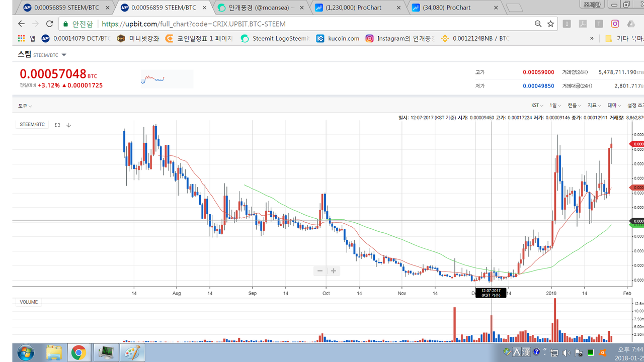Viewport: 644px width, 362px height.
Task: Close the 안개풍경 (@moansea) tab
Action: [x=302, y=8]
